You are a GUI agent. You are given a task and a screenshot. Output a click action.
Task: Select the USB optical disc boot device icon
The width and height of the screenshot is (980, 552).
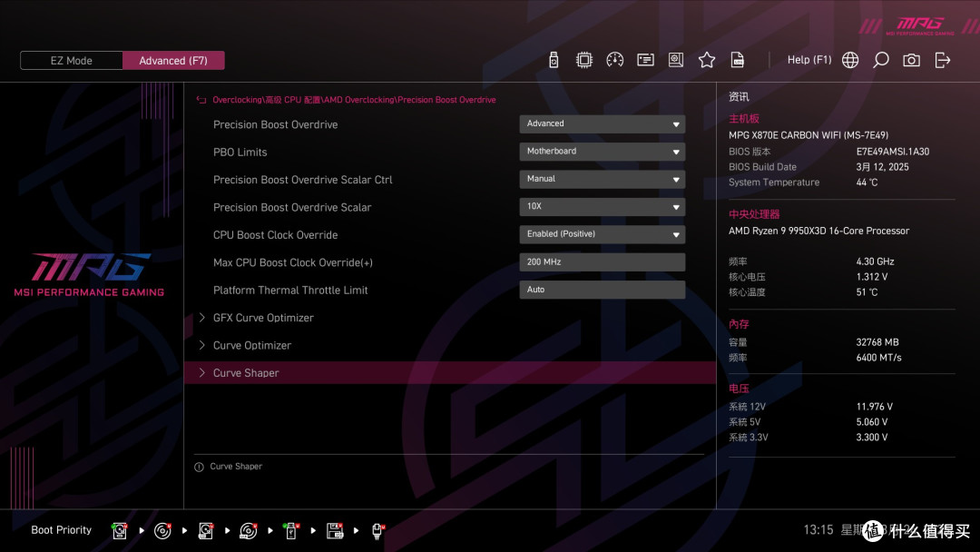tap(248, 531)
